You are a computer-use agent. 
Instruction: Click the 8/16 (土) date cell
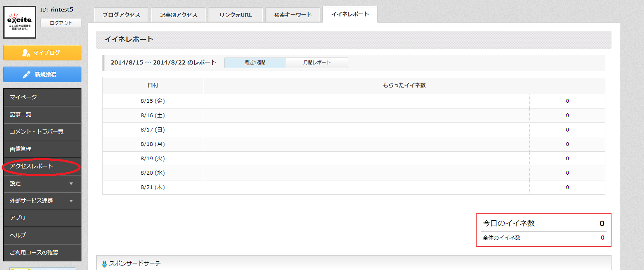pyautogui.click(x=153, y=115)
